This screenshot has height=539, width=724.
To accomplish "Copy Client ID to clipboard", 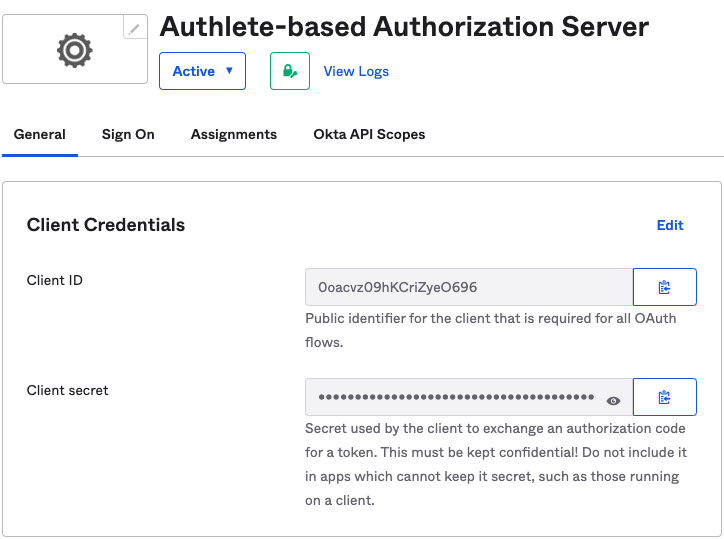I will pyautogui.click(x=664, y=287).
